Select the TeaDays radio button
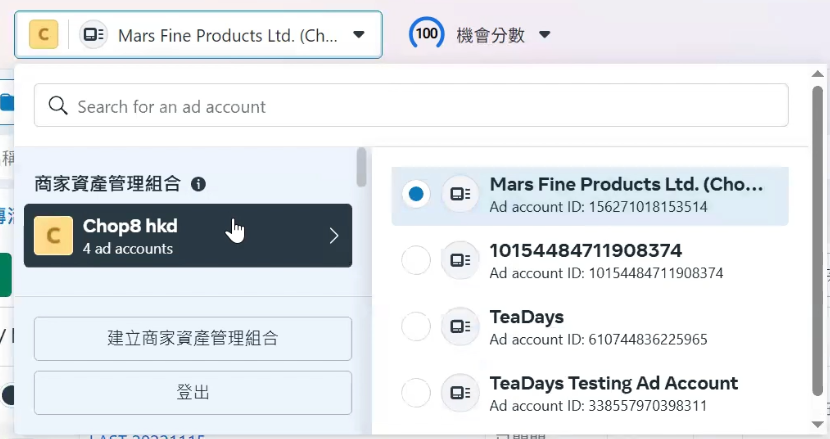Image resolution: width=830 pixels, height=439 pixels. point(416,327)
